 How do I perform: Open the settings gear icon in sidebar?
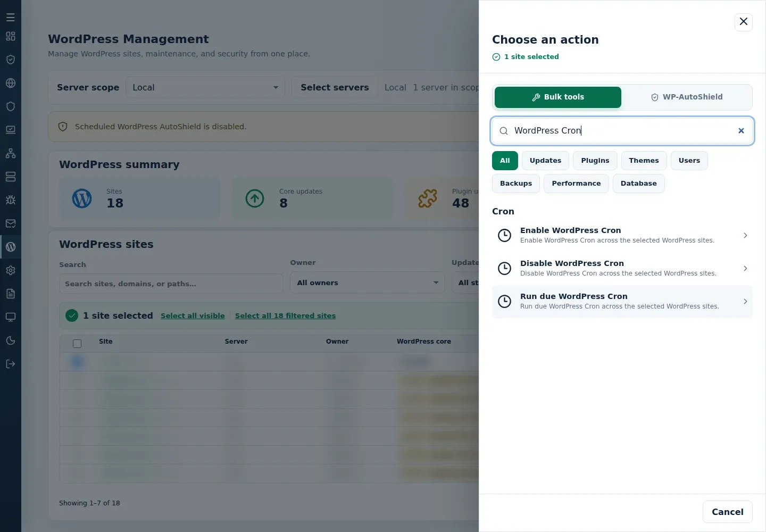tap(11, 270)
